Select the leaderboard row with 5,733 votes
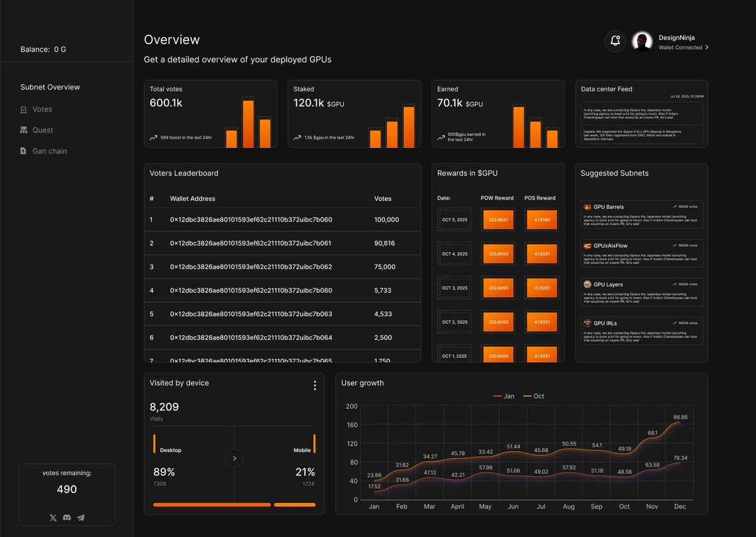This screenshot has width=756, height=537. pos(282,290)
